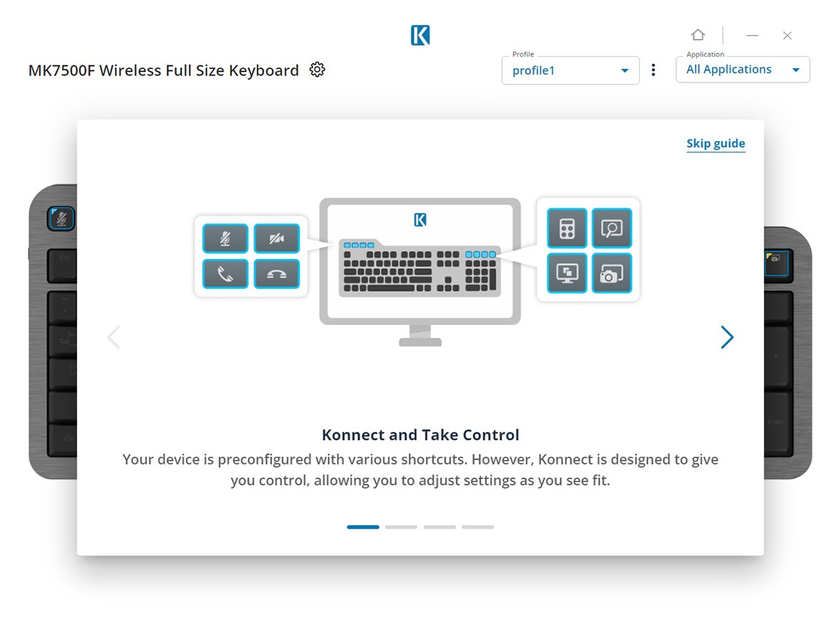Click screenshot camera icon in illustration
Screen dimensions: 840x626
pyautogui.click(x=611, y=273)
